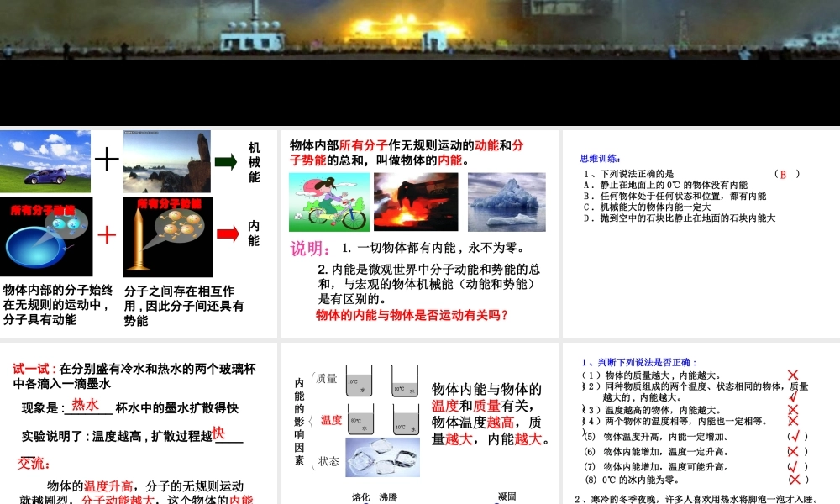Click the red answer B in brackets

coord(783,174)
